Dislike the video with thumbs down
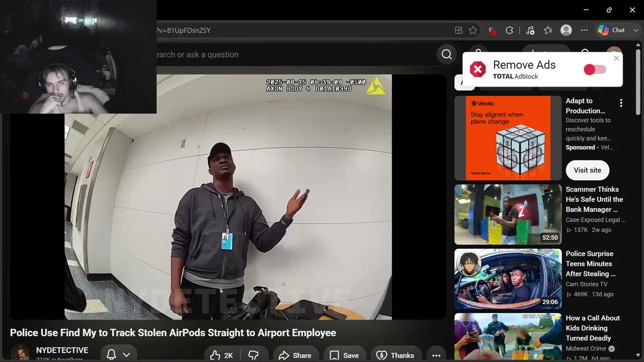The height and width of the screenshot is (362, 644). (254, 355)
